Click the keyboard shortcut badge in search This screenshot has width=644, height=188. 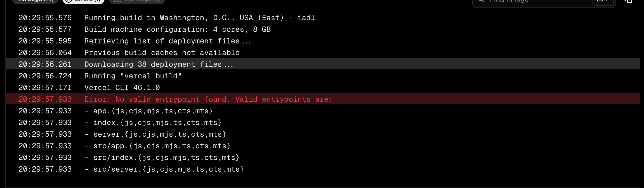pos(603,2)
